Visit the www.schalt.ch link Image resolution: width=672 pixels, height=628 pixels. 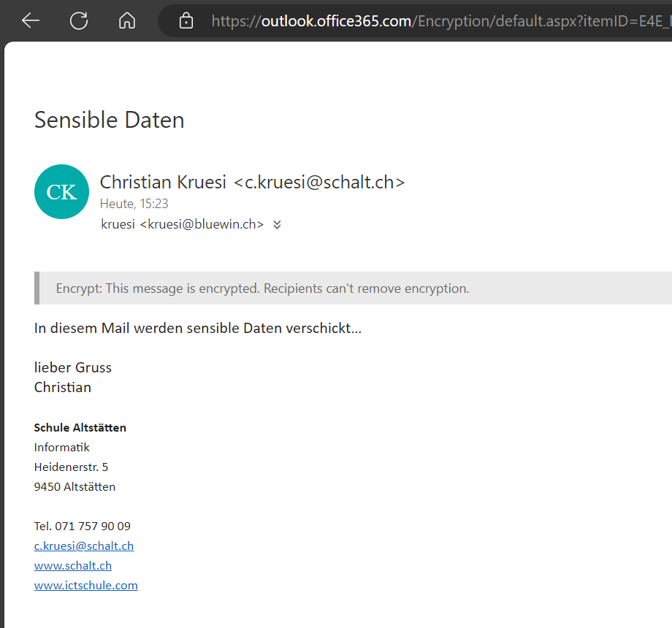[73, 565]
